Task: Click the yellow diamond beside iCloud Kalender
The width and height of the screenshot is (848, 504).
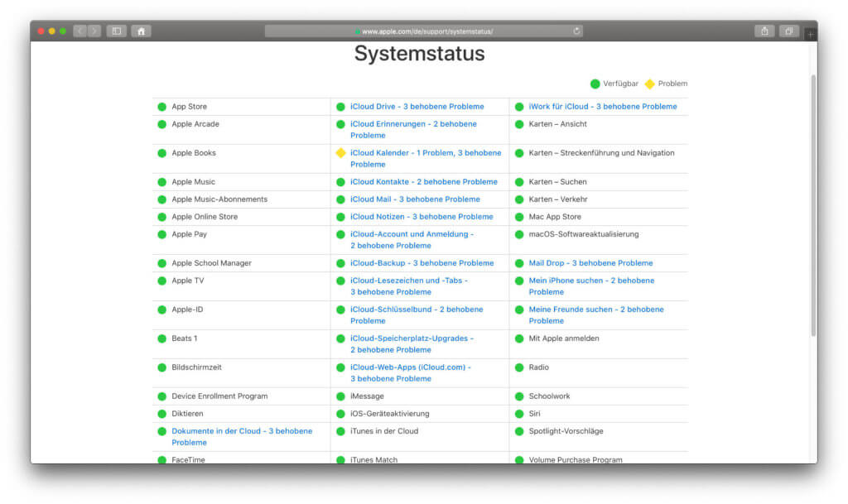Action: [x=340, y=153]
